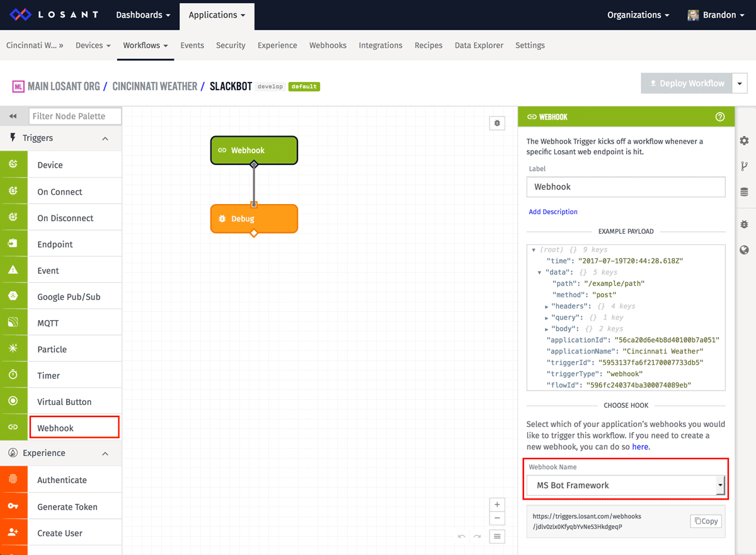Click the bug icon on the canvas
Image resolution: width=756 pixels, height=555 pixels.
pyautogui.click(x=497, y=123)
